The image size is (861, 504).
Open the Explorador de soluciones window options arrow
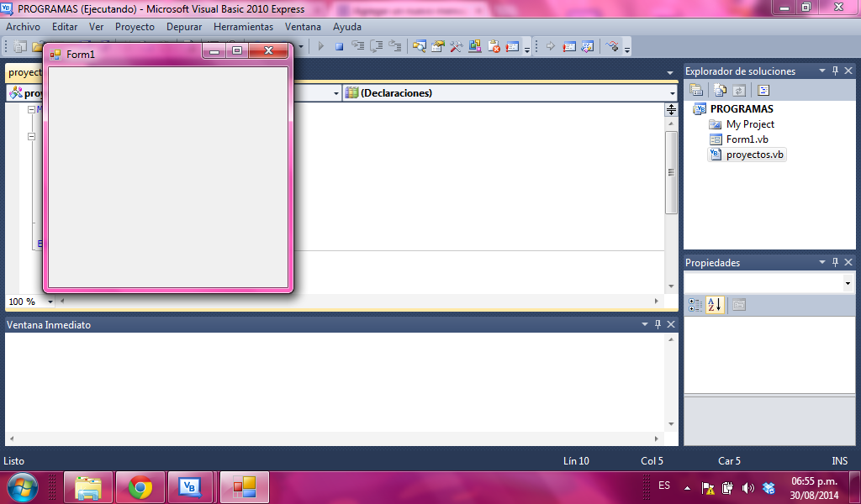pyautogui.click(x=822, y=71)
